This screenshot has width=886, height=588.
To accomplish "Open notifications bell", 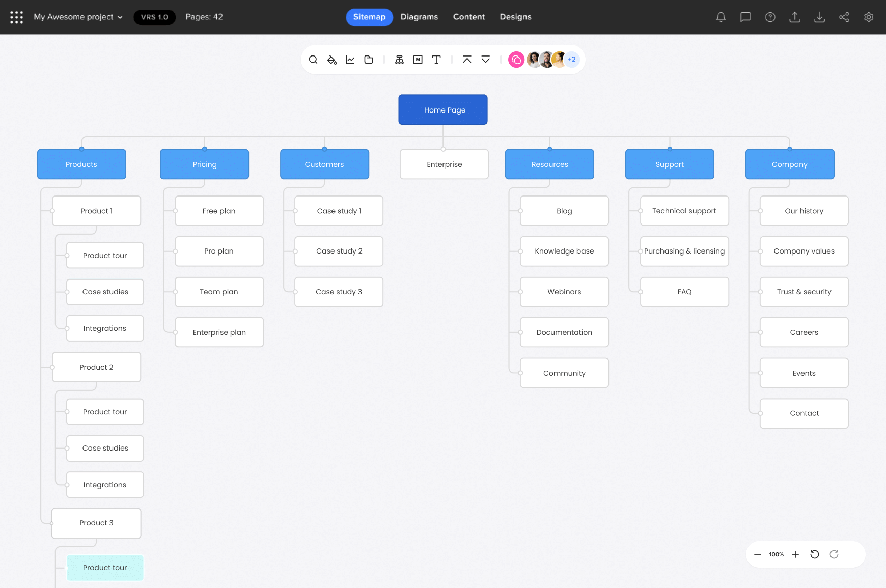I will pos(721,17).
